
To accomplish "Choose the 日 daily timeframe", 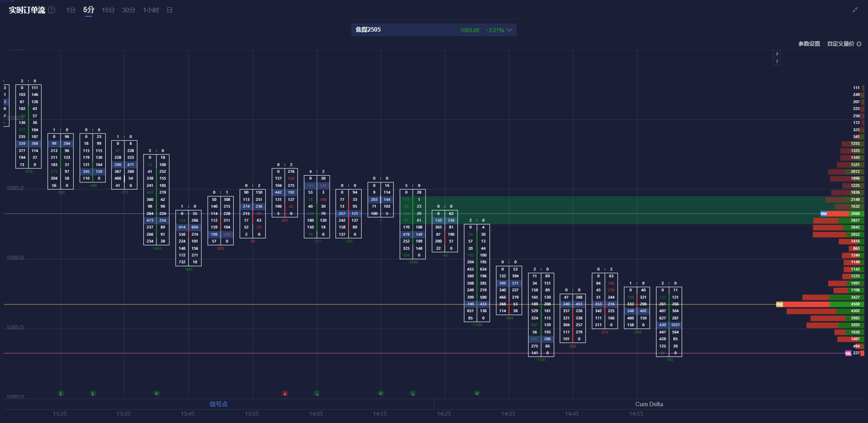I will [170, 10].
